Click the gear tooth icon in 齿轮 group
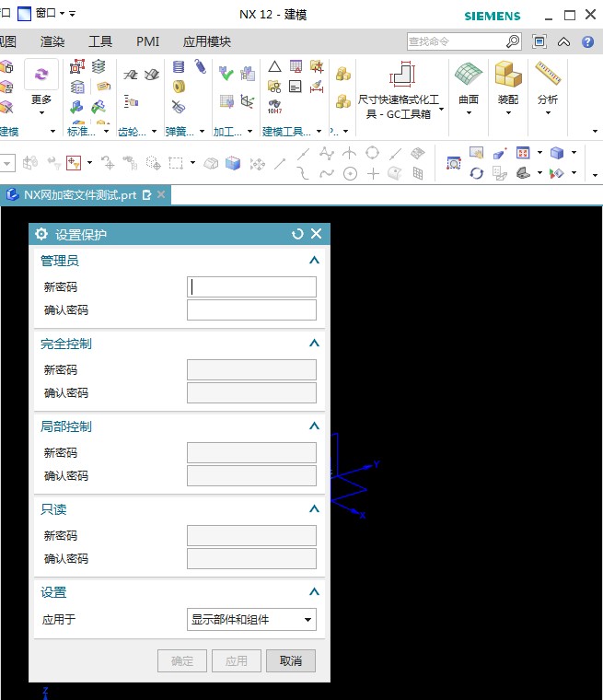The width and height of the screenshot is (603, 700). pyautogui.click(x=131, y=75)
